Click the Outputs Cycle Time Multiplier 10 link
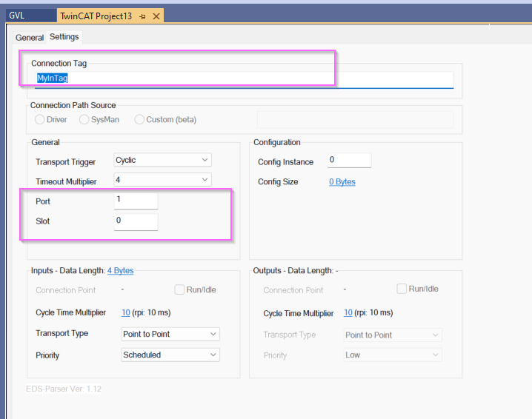The width and height of the screenshot is (532, 419). point(348,312)
